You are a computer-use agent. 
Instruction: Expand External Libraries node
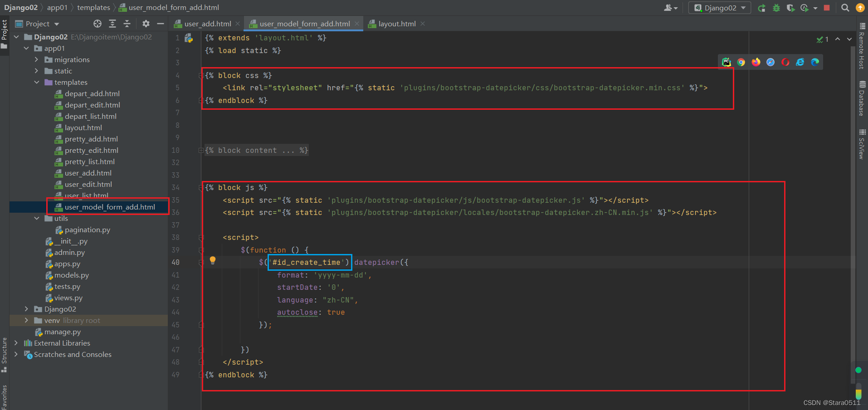click(x=16, y=343)
